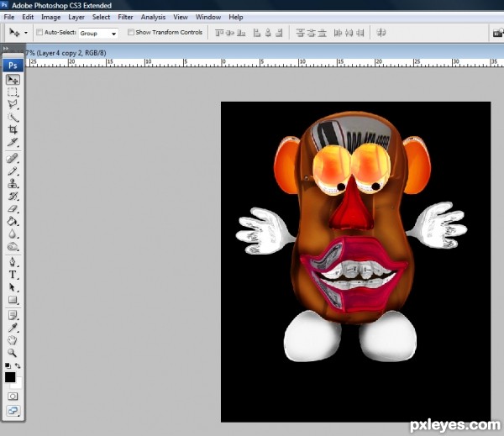Click the Ps logo atop toolbox
This screenshot has width=504, height=436.
(x=13, y=66)
